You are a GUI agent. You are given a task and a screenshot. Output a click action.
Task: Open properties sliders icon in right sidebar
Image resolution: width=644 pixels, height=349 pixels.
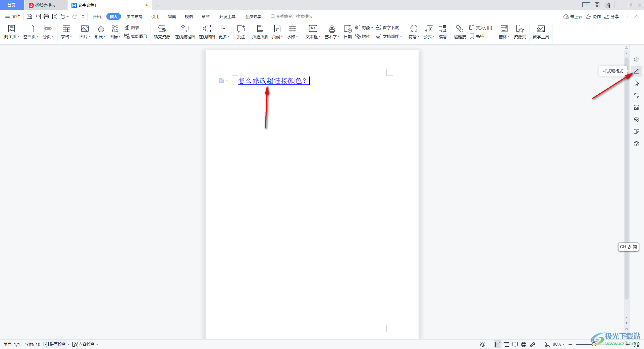(x=637, y=95)
